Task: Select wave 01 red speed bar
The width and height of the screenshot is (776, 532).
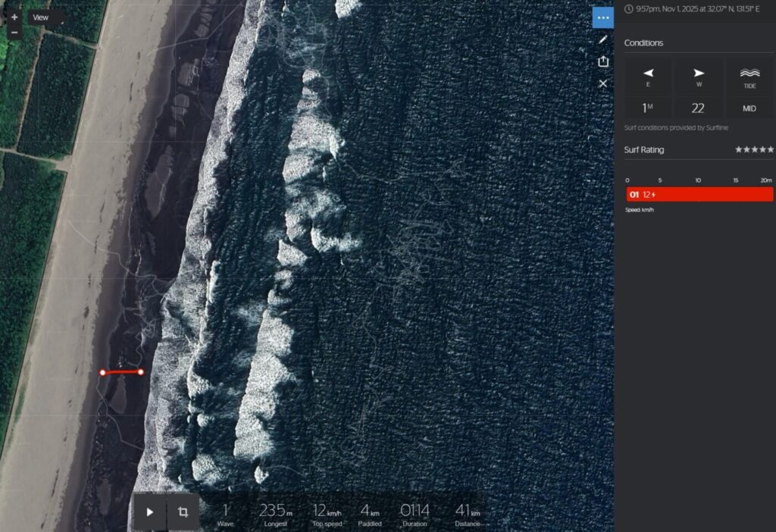Action: point(699,195)
